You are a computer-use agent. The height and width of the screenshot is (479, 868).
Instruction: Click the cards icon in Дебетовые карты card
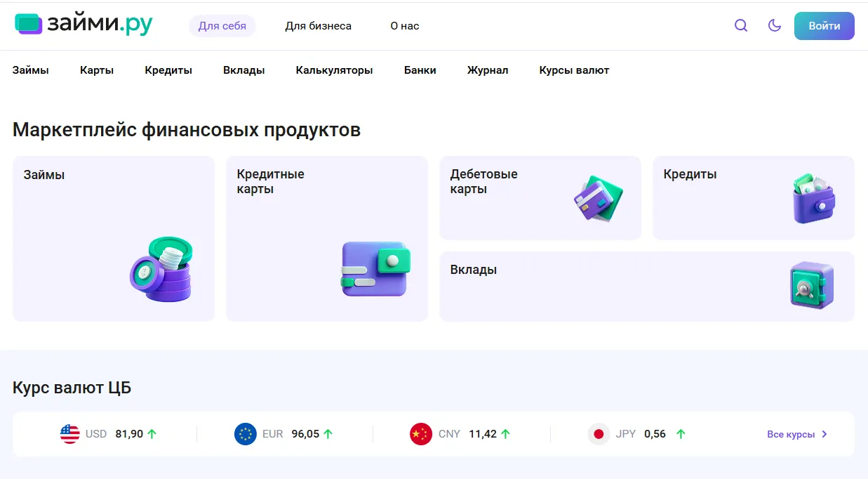click(599, 198)
